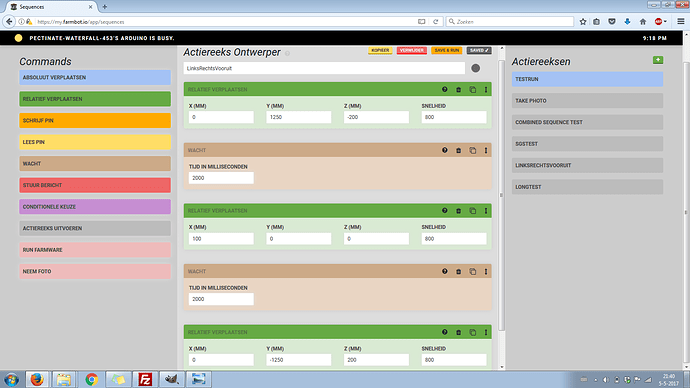Select the TESTRUN sequence
The height and width of the screenshot is (388, 690).
click(587, 79)
